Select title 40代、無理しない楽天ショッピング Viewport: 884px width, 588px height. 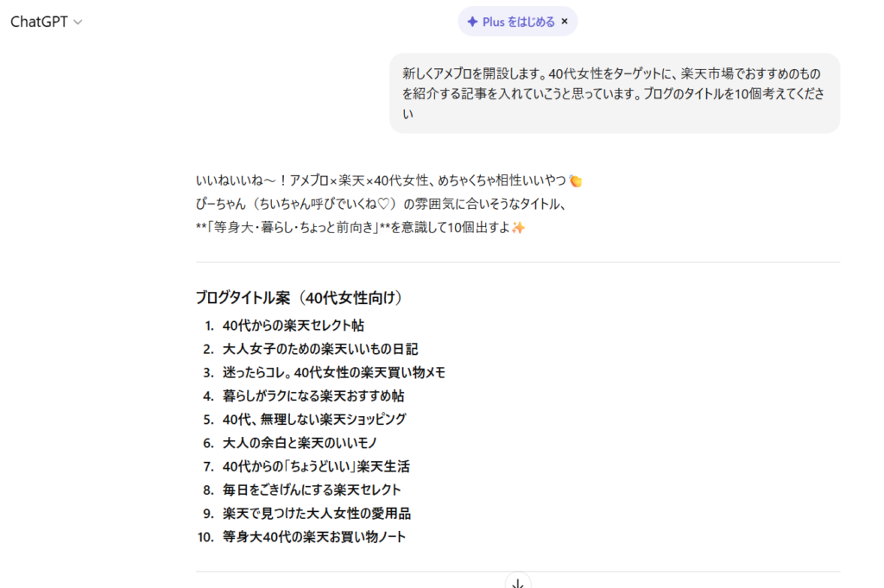314,419
